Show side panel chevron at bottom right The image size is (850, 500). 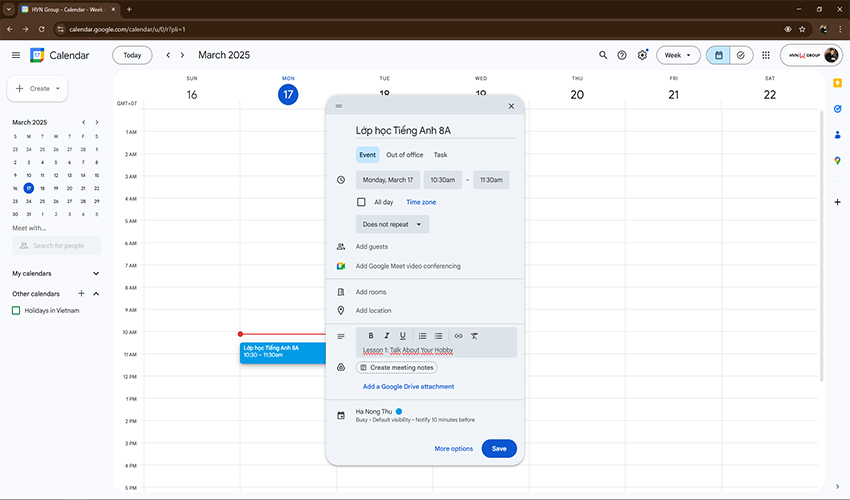(838, 486)
